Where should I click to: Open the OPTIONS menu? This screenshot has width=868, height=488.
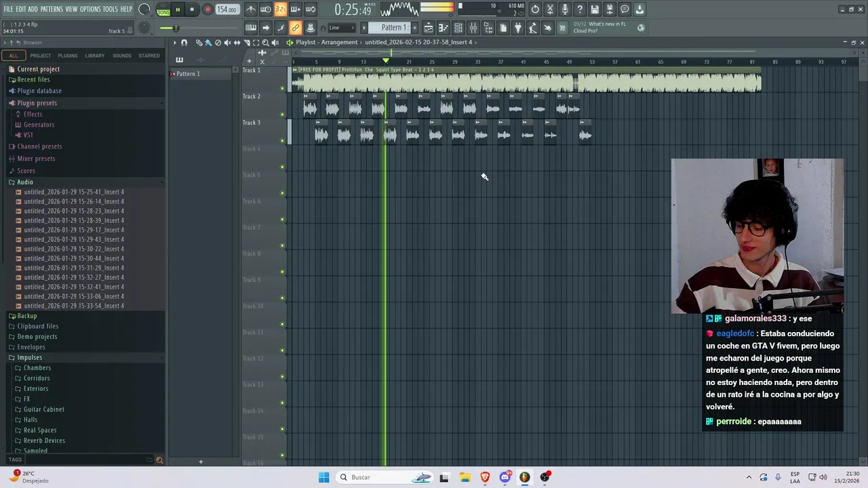[x=90, y=9]
